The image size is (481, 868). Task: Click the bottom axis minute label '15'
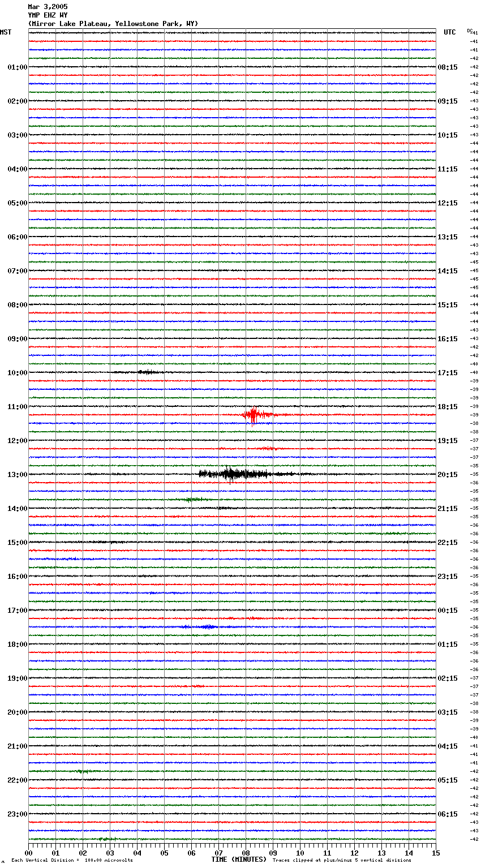point(436,853)
